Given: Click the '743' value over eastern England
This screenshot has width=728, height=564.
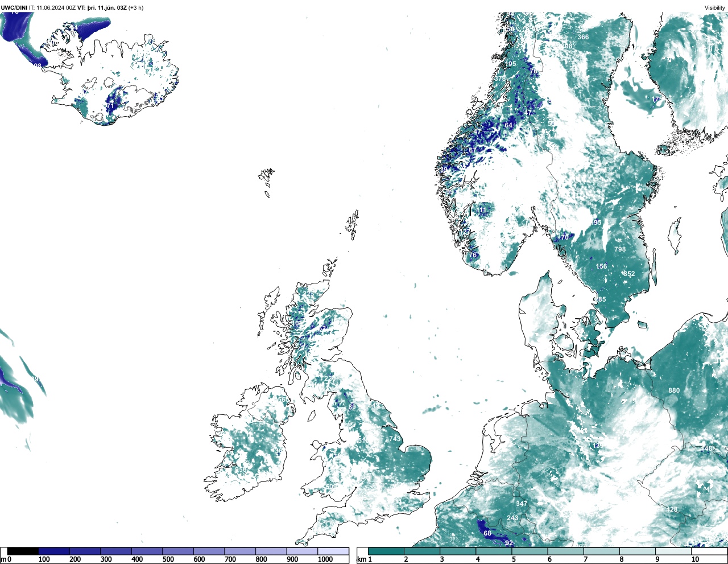Looking at the screenshot, I should click(394, 439).
